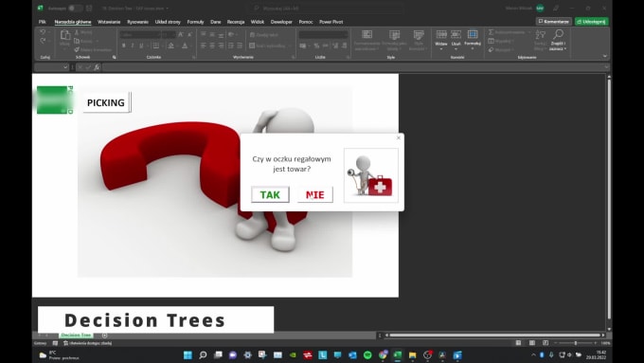This screenshot has width=644, height=363.
Task: Click the fill color bucket icon
Action: click(x=170, y=45)
